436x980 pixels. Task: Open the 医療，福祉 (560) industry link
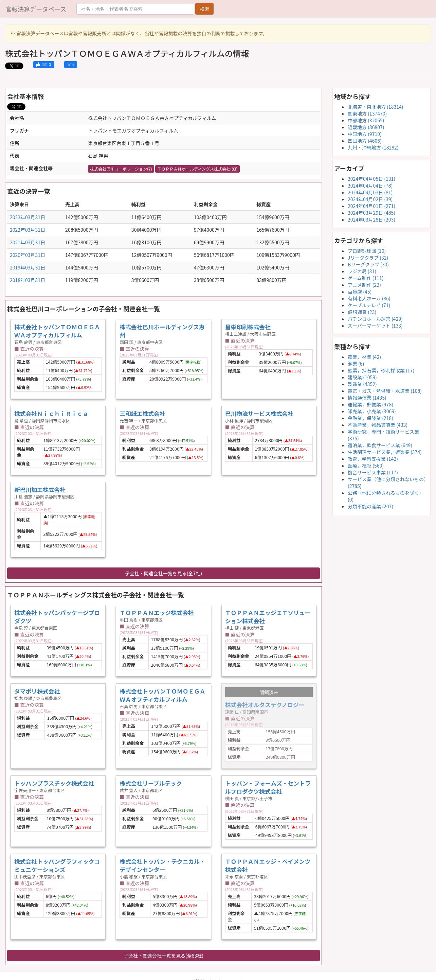click(365, 466)
